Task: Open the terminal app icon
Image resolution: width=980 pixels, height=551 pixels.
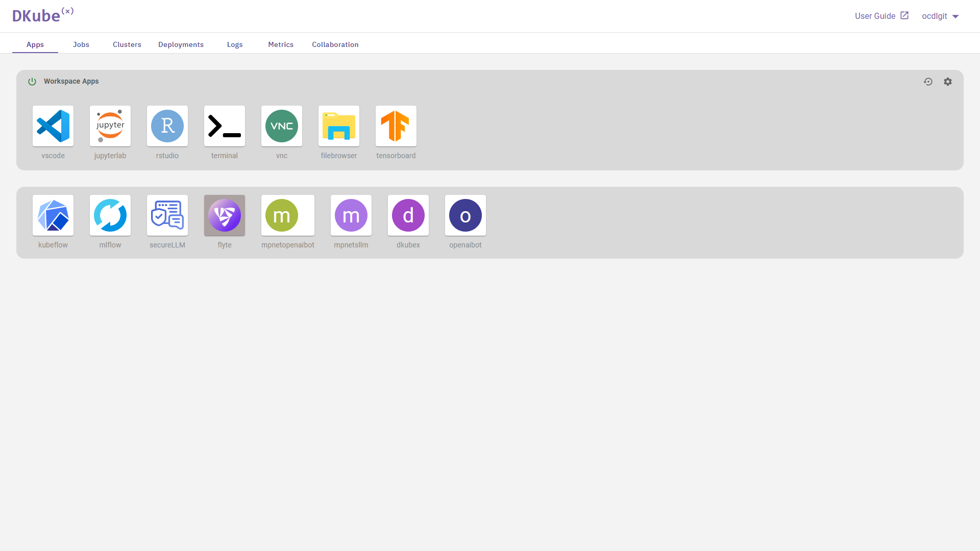Action: [225, 126]
